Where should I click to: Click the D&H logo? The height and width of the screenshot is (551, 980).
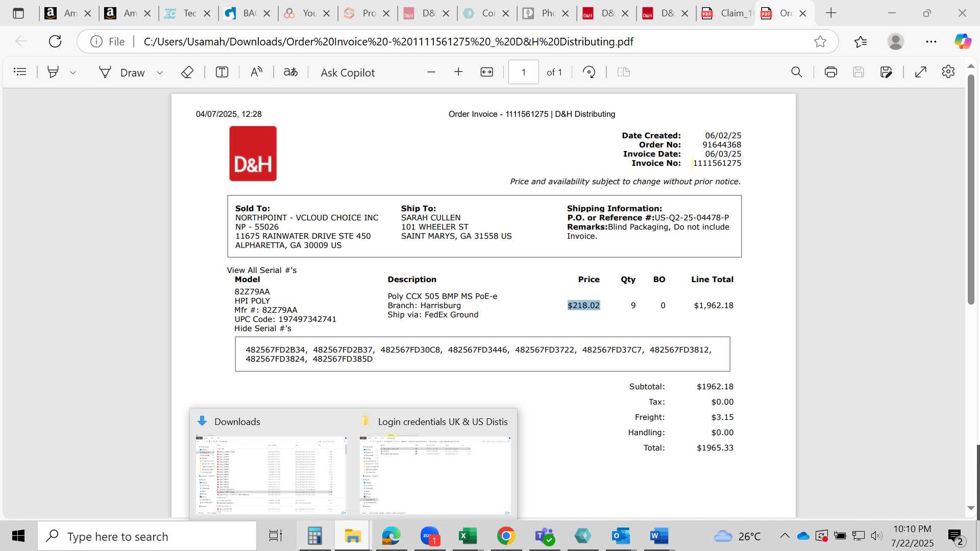pyautogui.click(x=253, y=154)
